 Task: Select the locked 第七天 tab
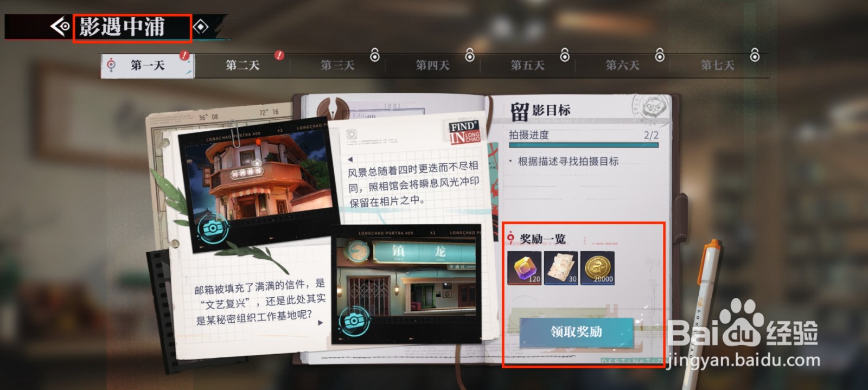[x=717, y=66]
